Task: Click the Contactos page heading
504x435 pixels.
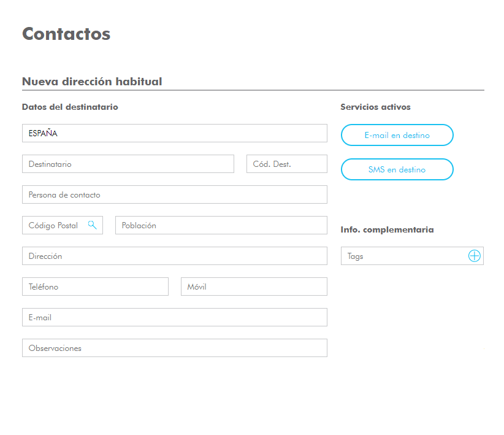Action: click(66, 34)
